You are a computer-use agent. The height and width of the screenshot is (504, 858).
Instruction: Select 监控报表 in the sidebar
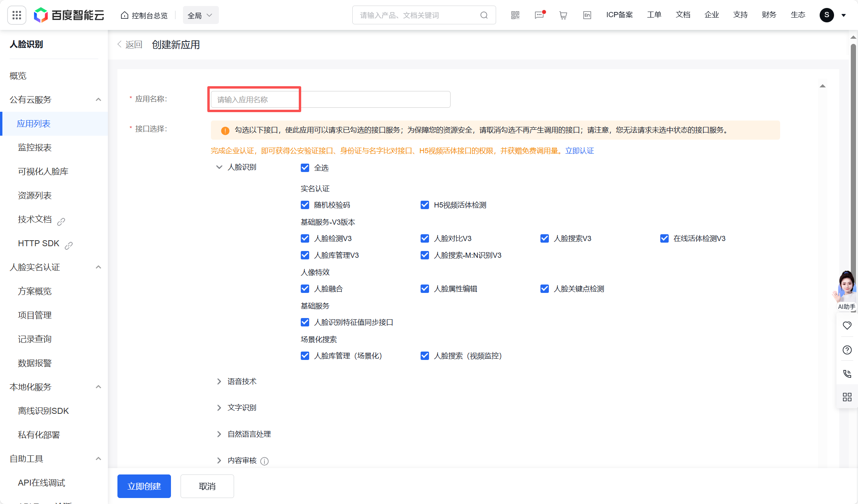34,147
